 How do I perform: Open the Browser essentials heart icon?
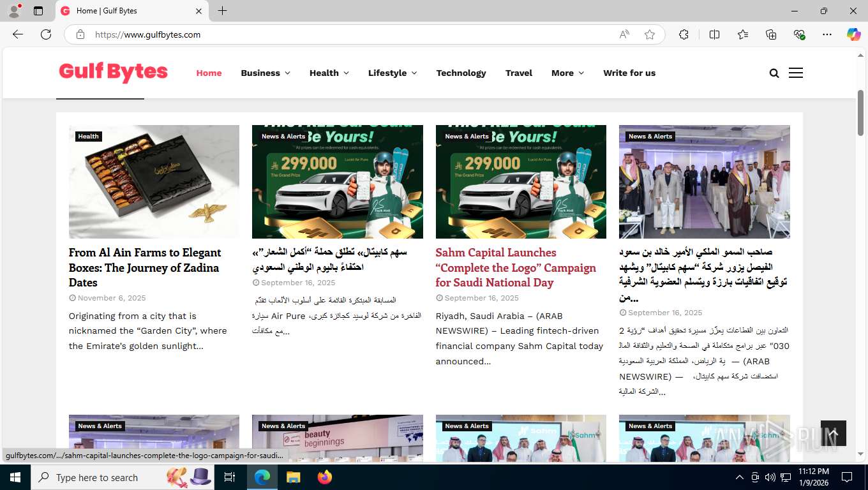pyautogui.click(x=799, y=34)
